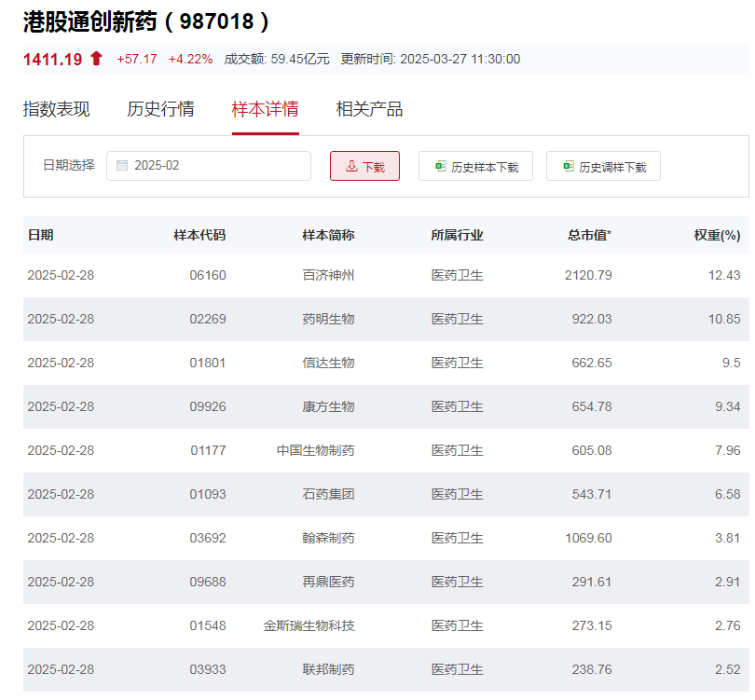Select sample name 再鼎医药
755x700 pixels.
point(328,582)
